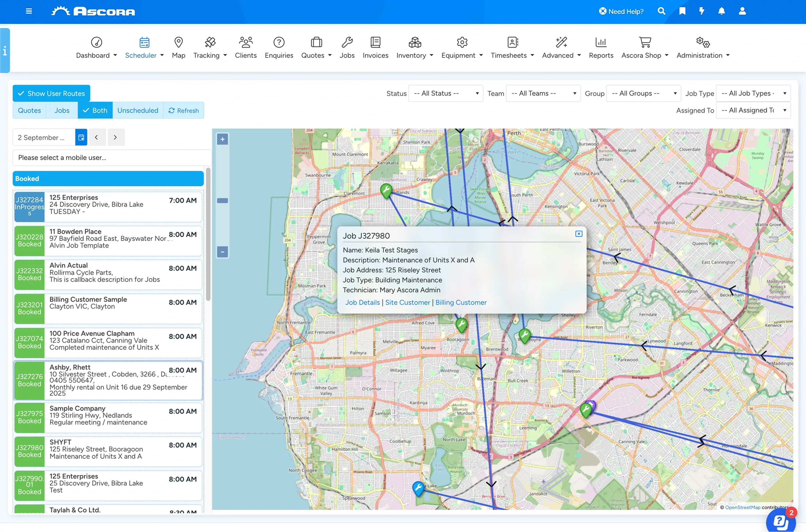Click the green job pin near Nedlands
The image size is (806, 532).
click(386, 191)
